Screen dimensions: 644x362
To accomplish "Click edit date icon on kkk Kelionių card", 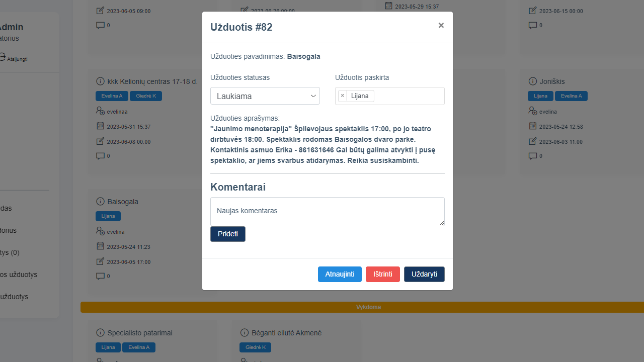I will pos(100,141).
